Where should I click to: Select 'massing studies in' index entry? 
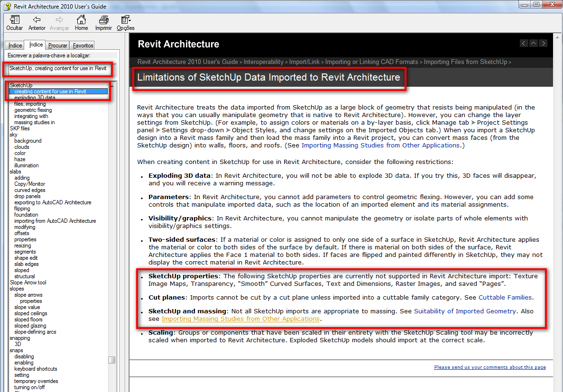click(x=35, y=122)
